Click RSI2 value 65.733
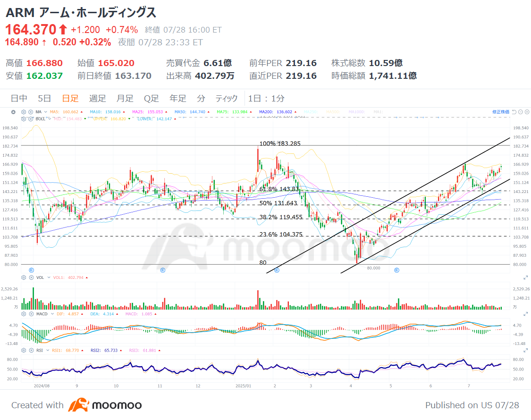 coord(111,350)
